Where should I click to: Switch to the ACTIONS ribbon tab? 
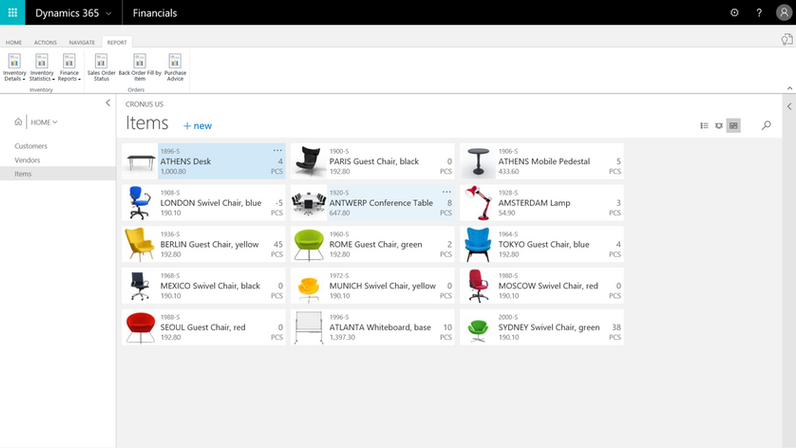point(45,43)
